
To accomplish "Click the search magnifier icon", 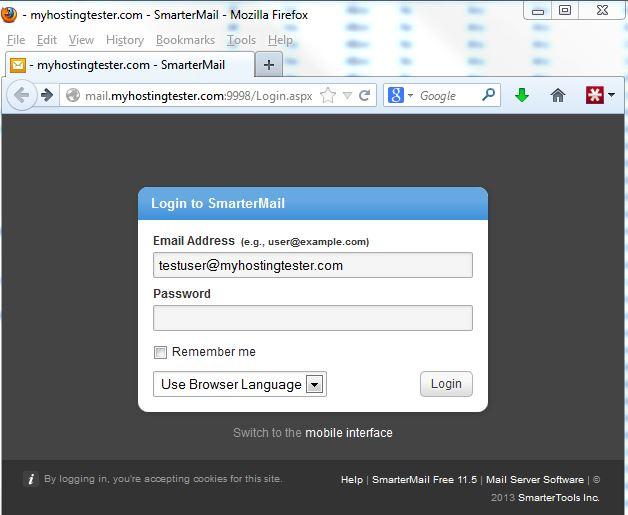I will [488, 95].
